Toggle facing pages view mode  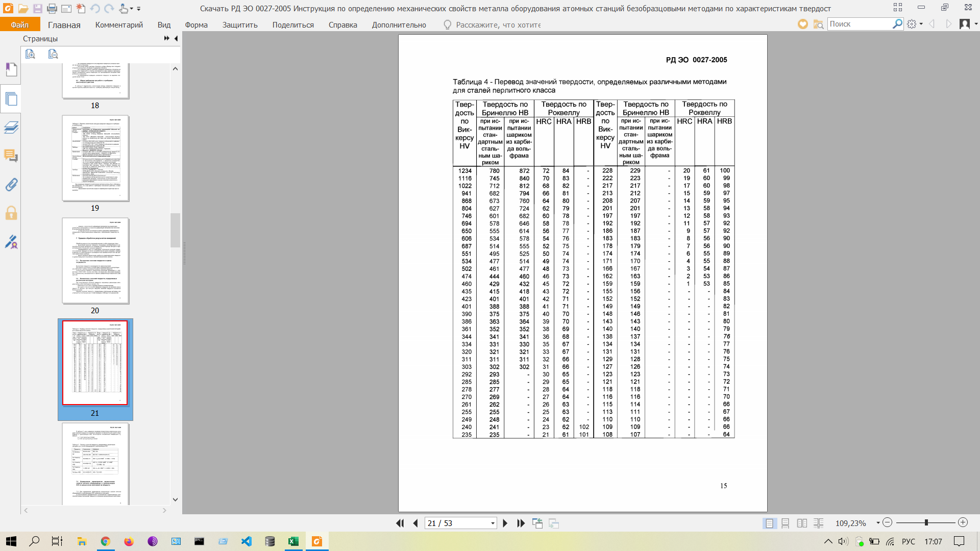click(802, 523)
